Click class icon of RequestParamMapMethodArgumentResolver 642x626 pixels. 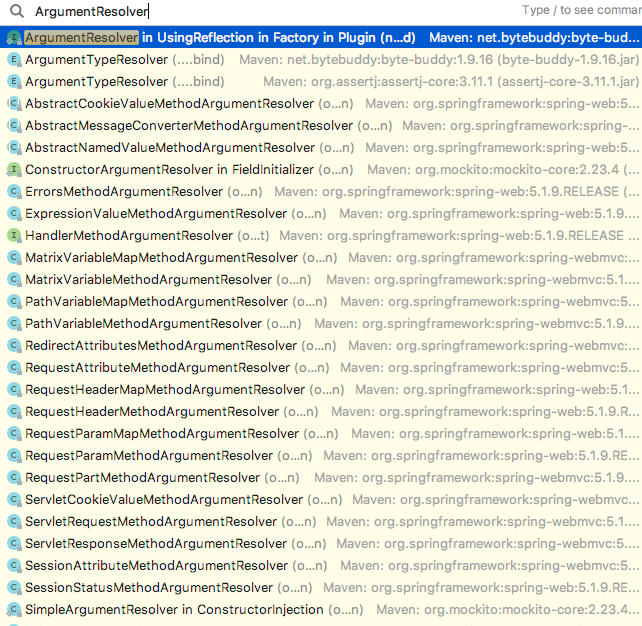pos(14,434)
